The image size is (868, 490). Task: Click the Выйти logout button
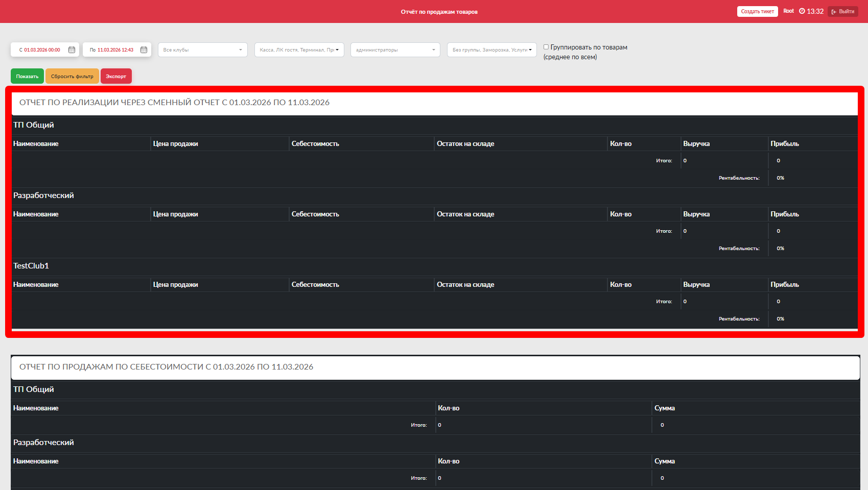(842, 11)
